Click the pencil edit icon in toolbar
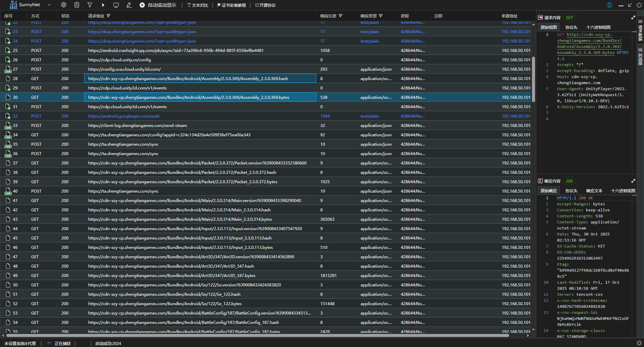This screenshot has width=644, height=347. click(129, 5)
